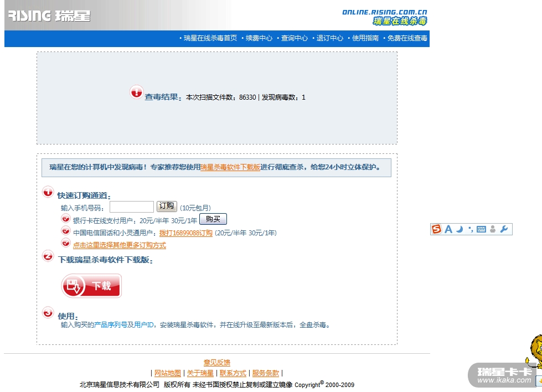Open 退订中心 in navigation bar
The image size is (542, 392).
(x=330, y=38)
